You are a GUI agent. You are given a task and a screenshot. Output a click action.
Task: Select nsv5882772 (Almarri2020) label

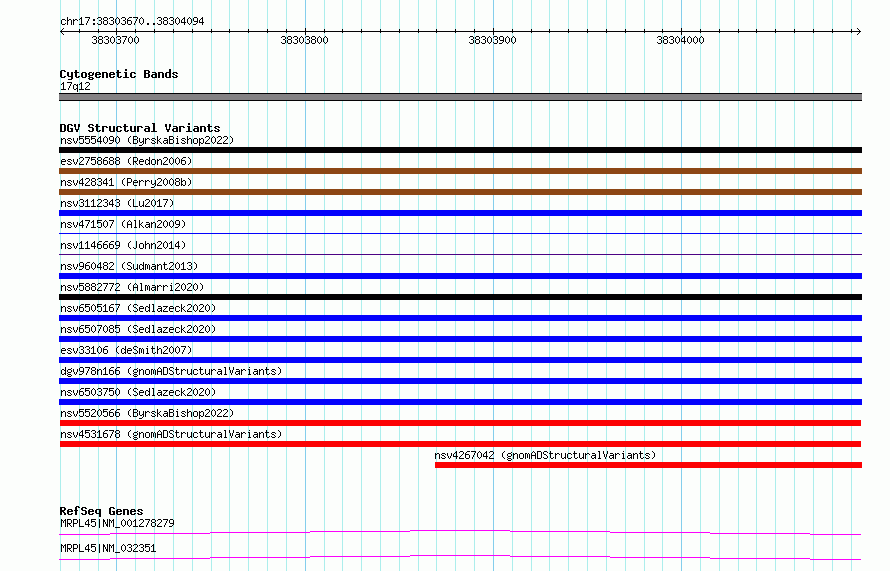(x=132, y=287)
